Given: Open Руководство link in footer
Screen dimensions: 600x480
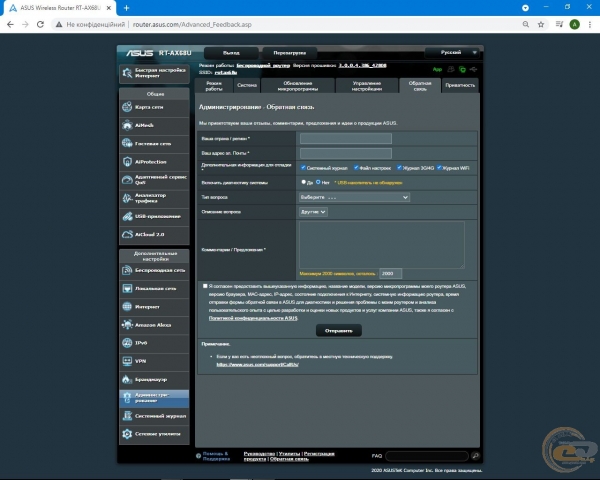Looking at the screenshot, I should coord(259,454).
